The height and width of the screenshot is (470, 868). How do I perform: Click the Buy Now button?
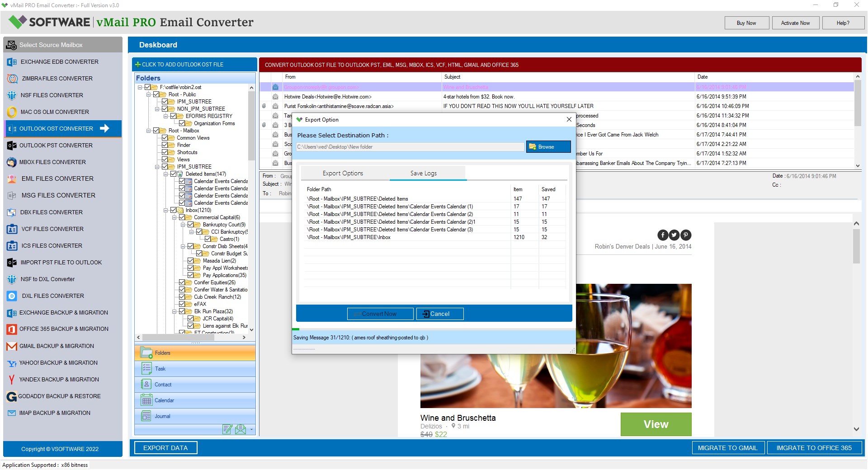click(x=746, y=23)
